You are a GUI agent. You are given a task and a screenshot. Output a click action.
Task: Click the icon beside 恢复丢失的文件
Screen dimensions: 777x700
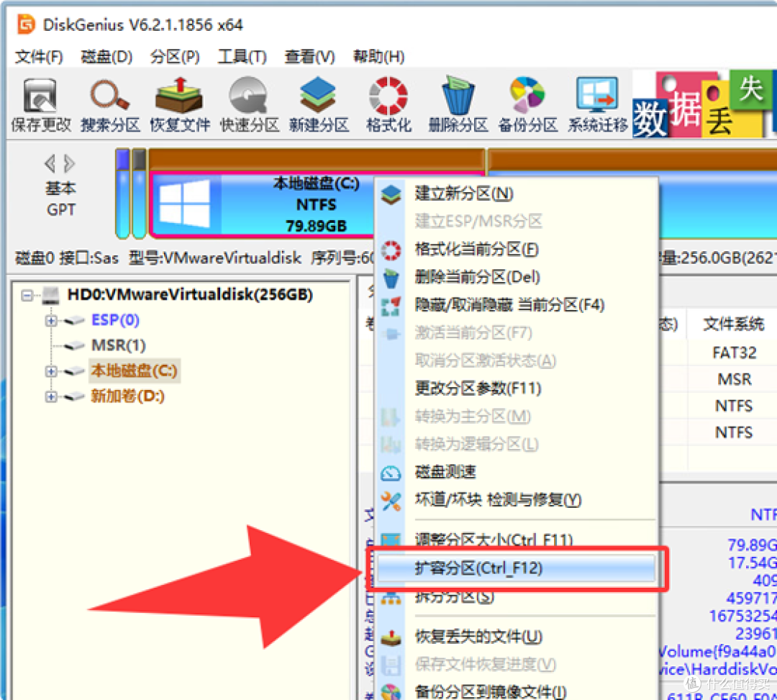[391, 637]
